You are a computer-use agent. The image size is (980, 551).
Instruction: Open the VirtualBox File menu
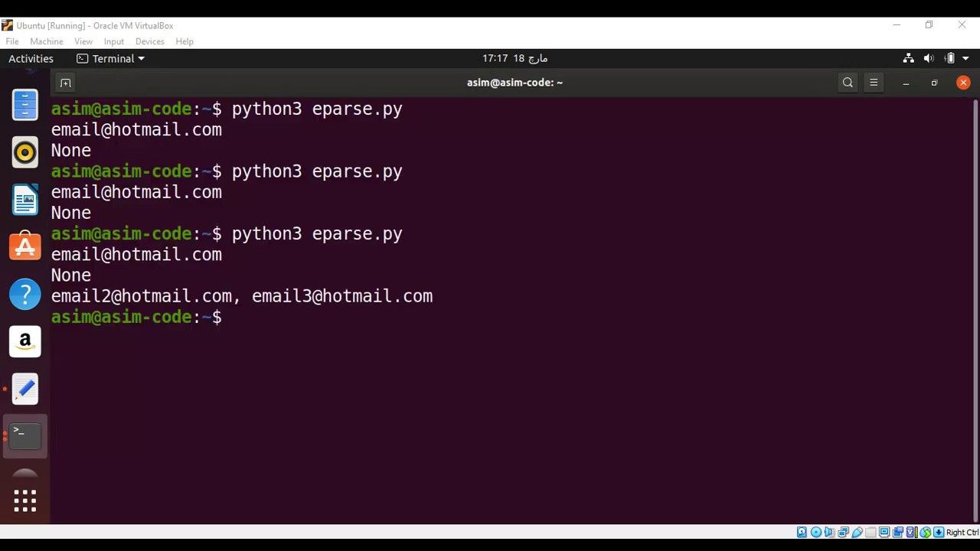[x=12, y=41]
